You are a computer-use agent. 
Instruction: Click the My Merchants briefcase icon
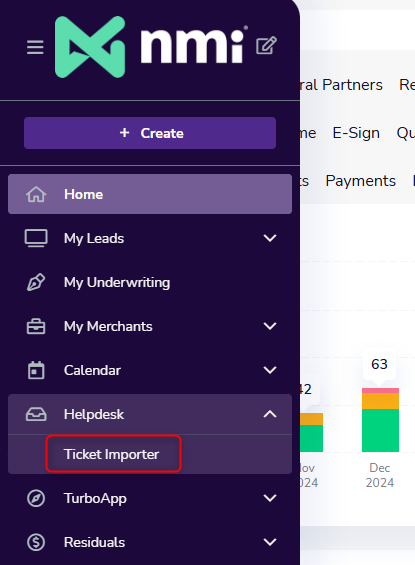(x=36, y=326)
